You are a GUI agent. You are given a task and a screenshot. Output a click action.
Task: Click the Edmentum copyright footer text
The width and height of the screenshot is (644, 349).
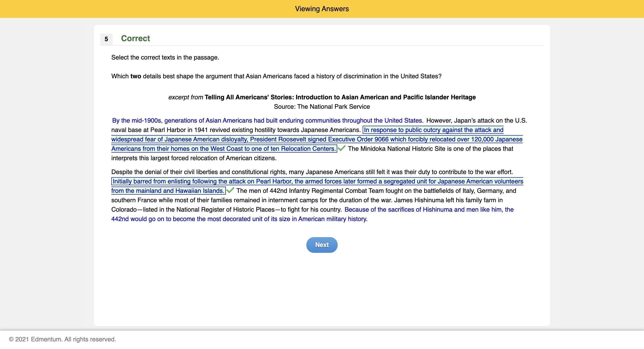(62, 339)
